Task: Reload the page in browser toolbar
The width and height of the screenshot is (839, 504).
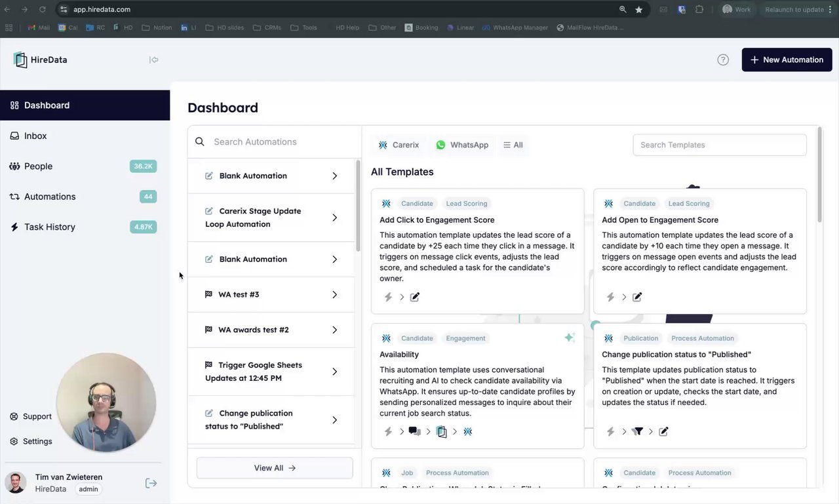Action: pos(43,10)
